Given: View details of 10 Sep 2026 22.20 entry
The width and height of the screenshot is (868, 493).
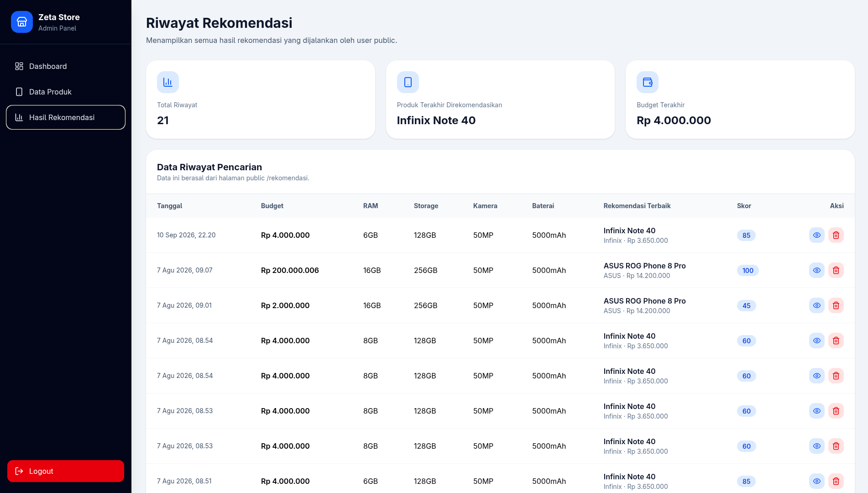Looking at the screenshot, I should pos(816,235).
